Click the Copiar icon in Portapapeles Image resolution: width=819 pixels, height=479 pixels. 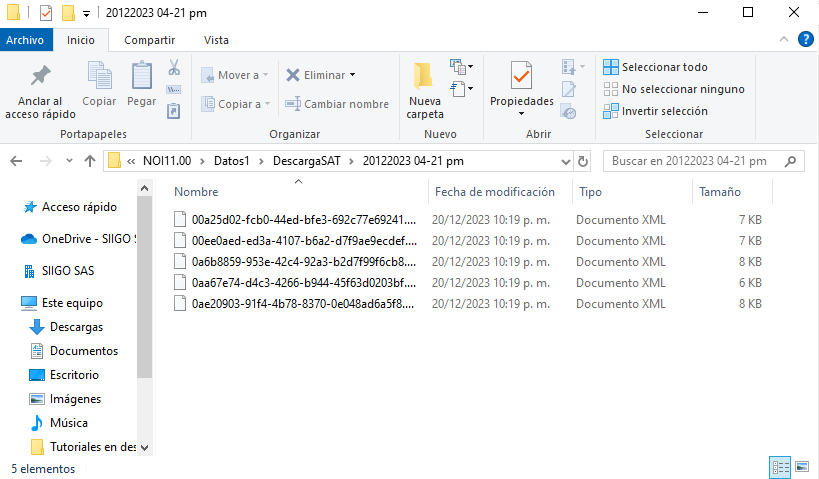(x=99, y=77)
